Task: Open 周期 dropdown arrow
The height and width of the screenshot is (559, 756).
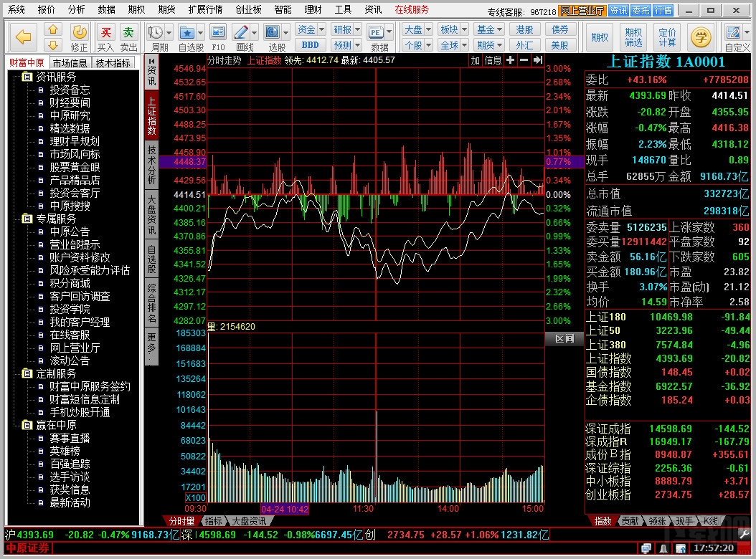Action: (169, 33)
